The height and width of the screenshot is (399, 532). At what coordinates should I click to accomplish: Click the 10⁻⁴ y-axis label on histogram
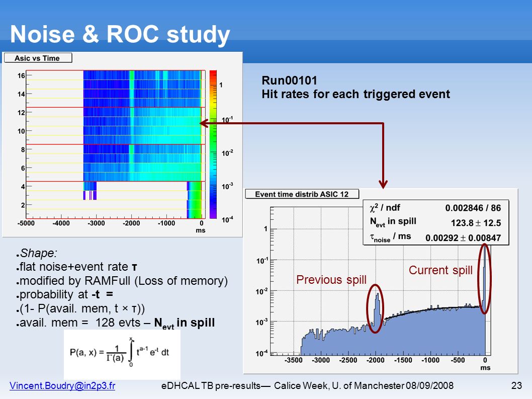tap(261, 353)
